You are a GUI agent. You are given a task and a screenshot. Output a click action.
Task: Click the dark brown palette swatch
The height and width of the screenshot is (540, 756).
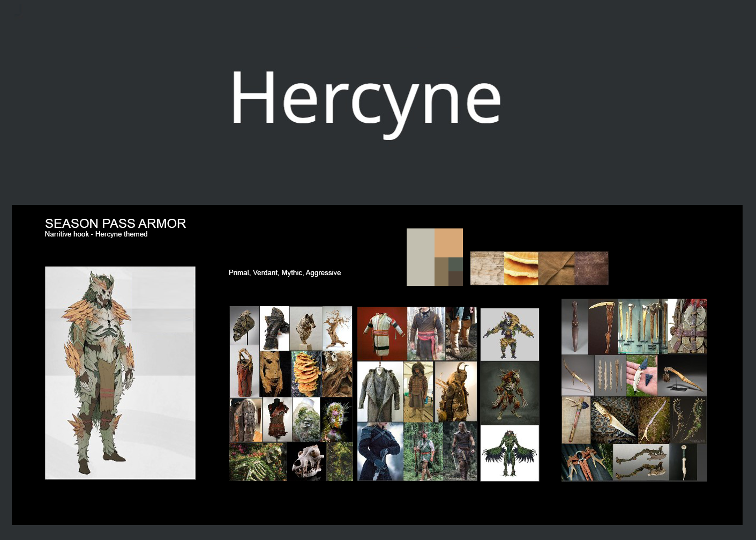(456, 279)
